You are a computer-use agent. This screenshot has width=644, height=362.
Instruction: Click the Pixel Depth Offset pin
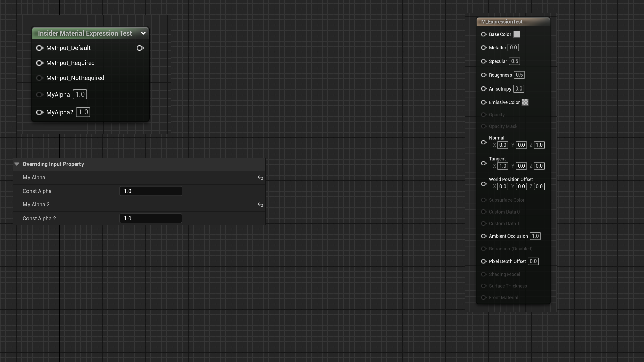484,261
